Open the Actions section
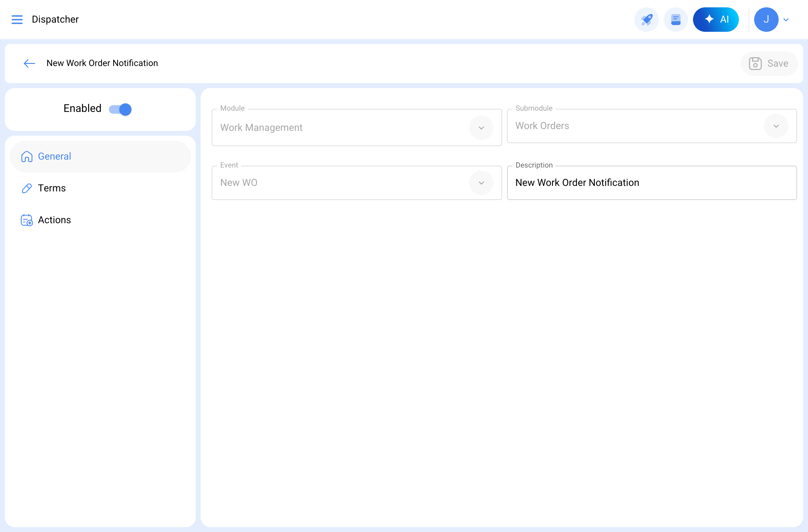The image size is (808, 532). coord(100,220)
